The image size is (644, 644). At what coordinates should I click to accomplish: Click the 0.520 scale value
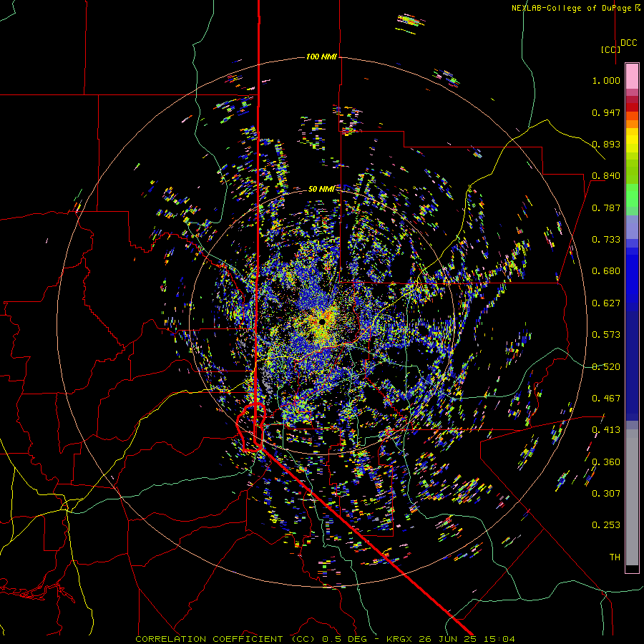click(x=606, y=367)
